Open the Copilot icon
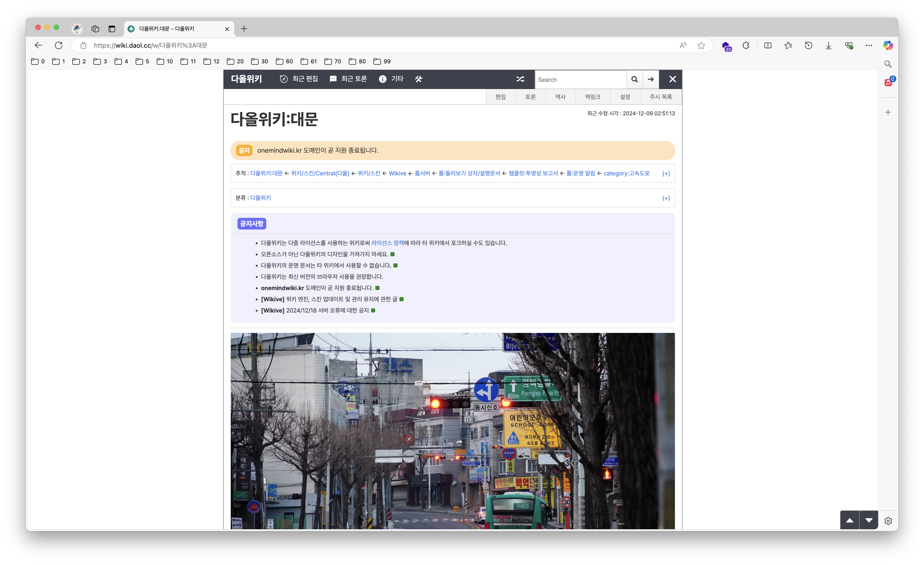 tap(888, 45)
